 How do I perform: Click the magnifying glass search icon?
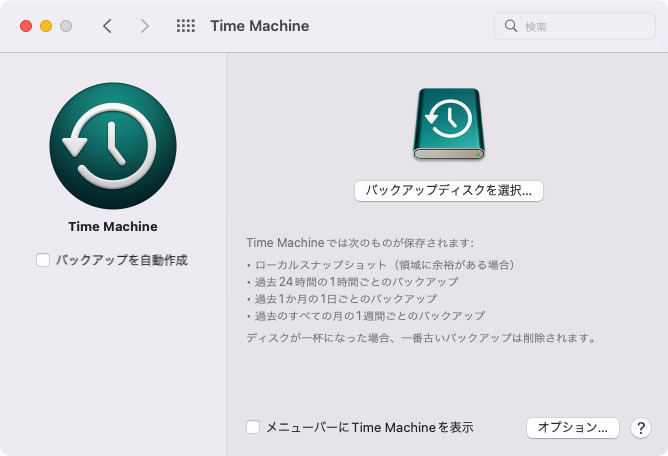point(511,26)
